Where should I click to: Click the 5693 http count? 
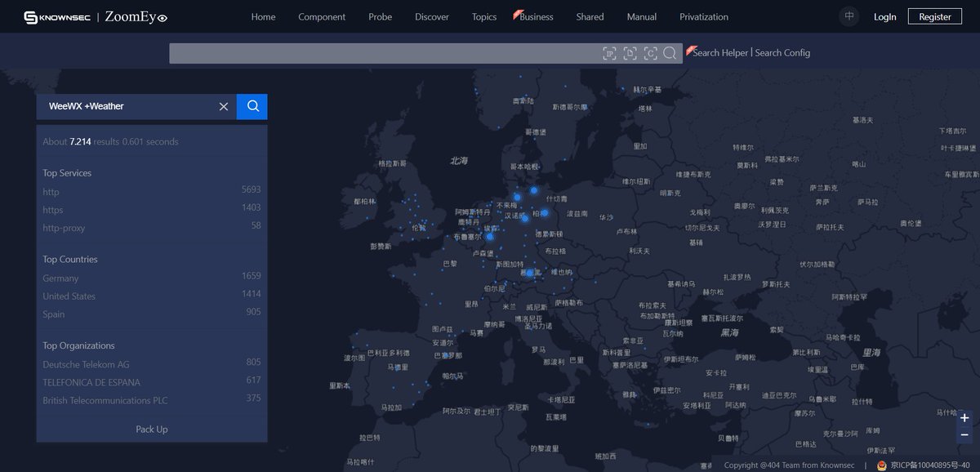pyautogui.click(x=251, y=189)
